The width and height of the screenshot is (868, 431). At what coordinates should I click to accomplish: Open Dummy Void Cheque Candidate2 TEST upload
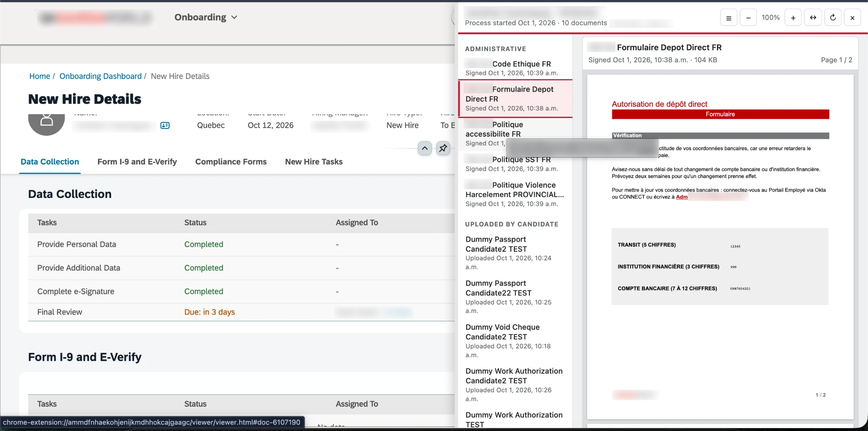pyautogui.click(x=515, y=341)
